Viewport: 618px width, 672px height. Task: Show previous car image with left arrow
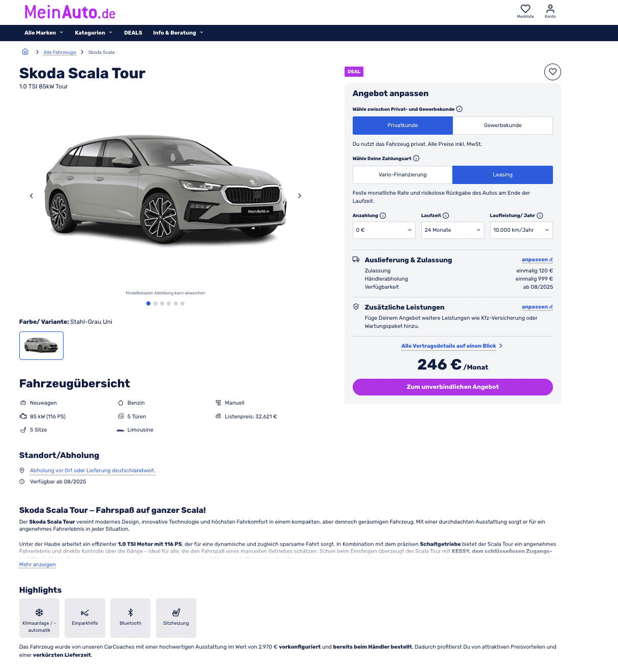click(x=32, y=196)
